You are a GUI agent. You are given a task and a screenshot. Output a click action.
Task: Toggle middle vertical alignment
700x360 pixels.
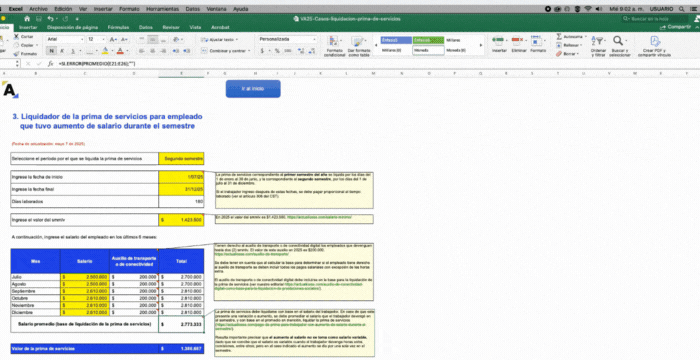tap(153, 40)
